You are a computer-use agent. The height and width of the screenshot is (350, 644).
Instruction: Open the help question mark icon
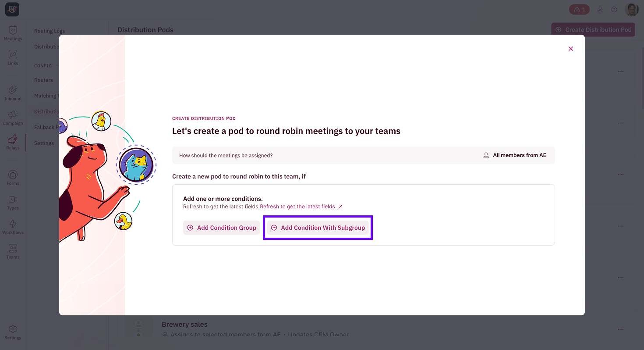(614, 9)
